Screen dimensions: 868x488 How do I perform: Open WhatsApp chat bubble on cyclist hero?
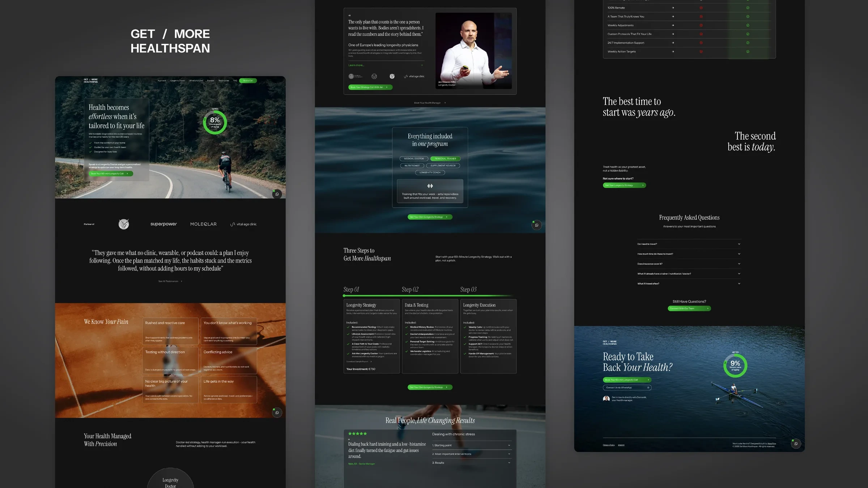click(x=277, y=194)
